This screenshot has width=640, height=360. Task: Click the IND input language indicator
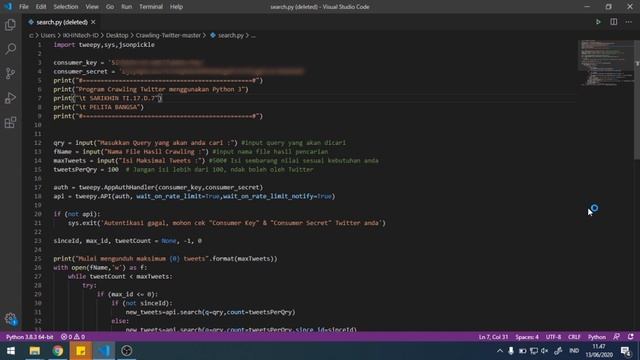(574, 351)
